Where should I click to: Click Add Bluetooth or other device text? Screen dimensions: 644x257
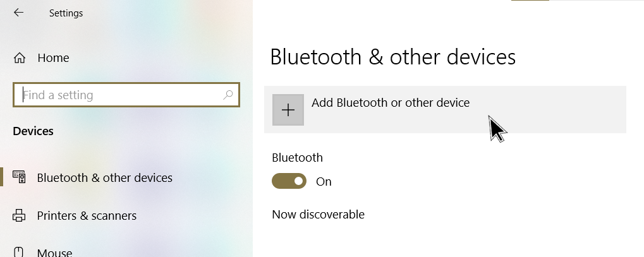(390, 102)
